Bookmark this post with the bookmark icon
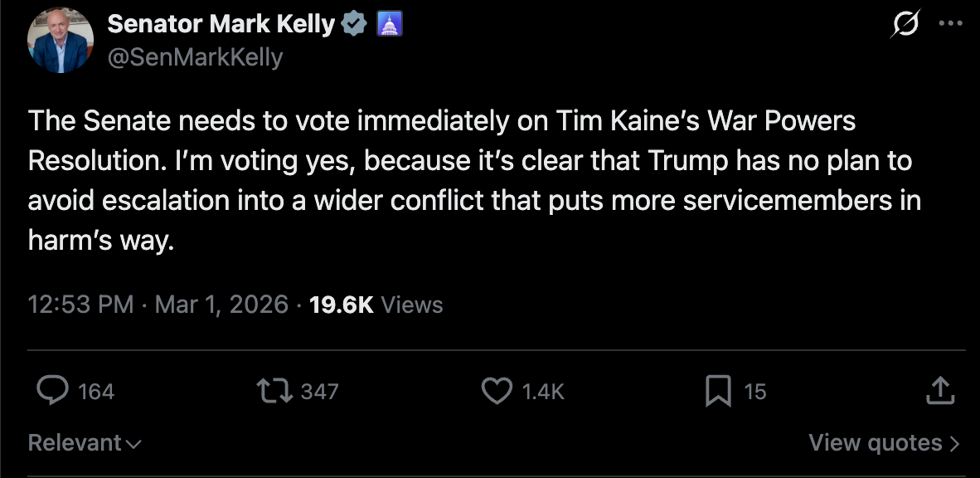Screen dimensions: 980x478 (x=717, y=391)
